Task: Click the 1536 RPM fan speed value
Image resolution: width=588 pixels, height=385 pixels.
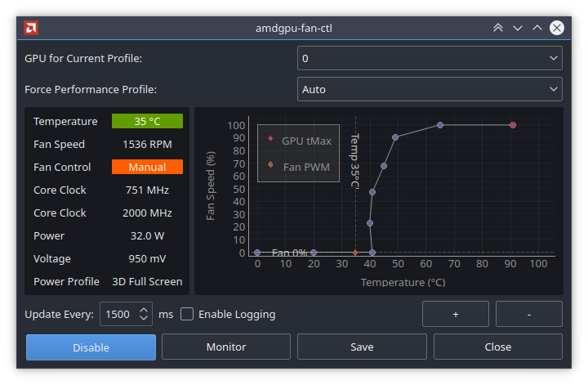Action: point(147,144)
